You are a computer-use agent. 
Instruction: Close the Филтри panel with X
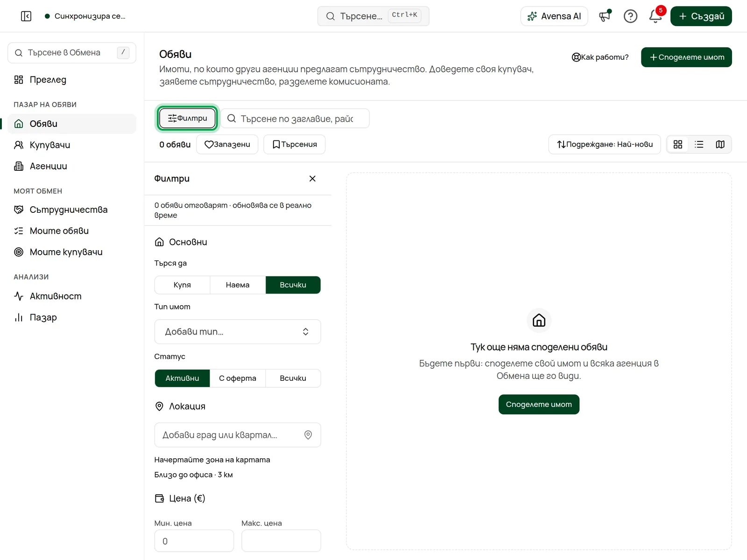pyautogui.click(x=312, y=179)
